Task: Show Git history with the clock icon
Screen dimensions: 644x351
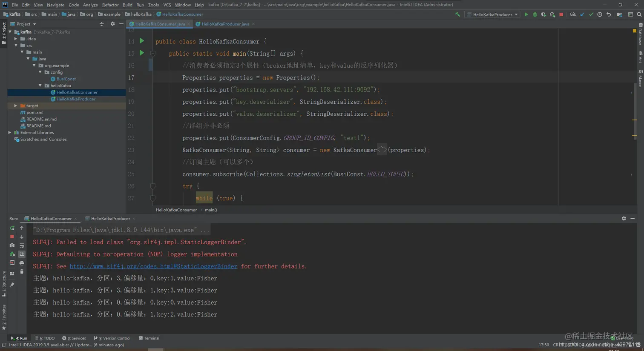Action: [600, 14]
